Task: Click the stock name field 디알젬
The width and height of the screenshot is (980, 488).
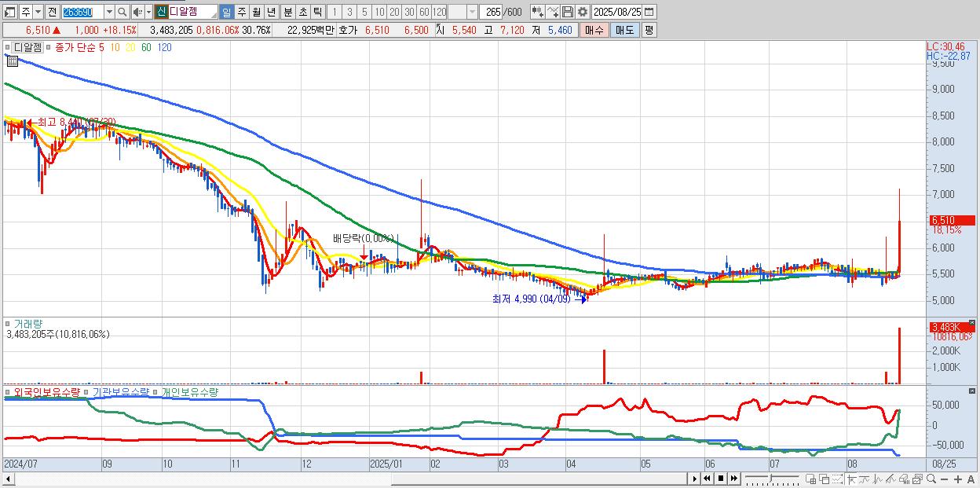Action: [192, 12]
